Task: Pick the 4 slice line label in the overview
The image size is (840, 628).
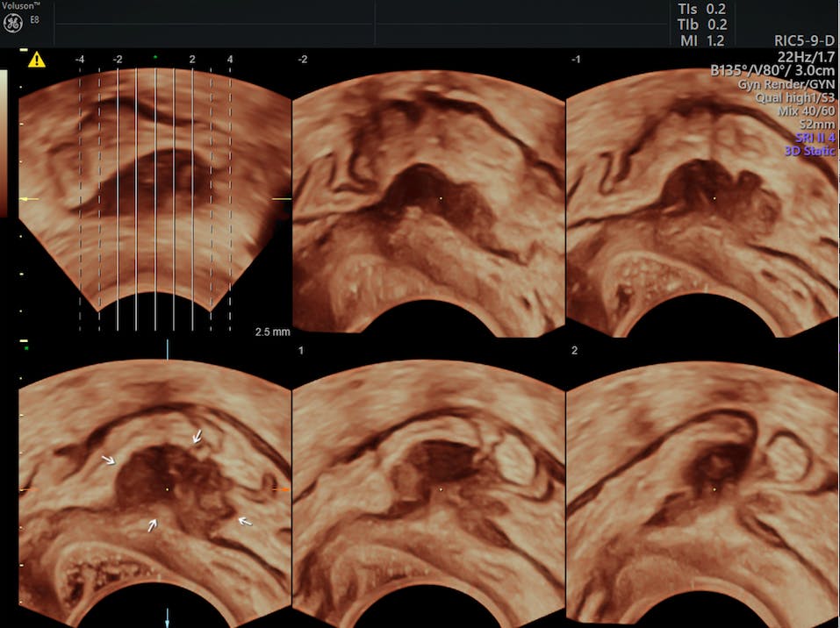Action: (230, 60)
